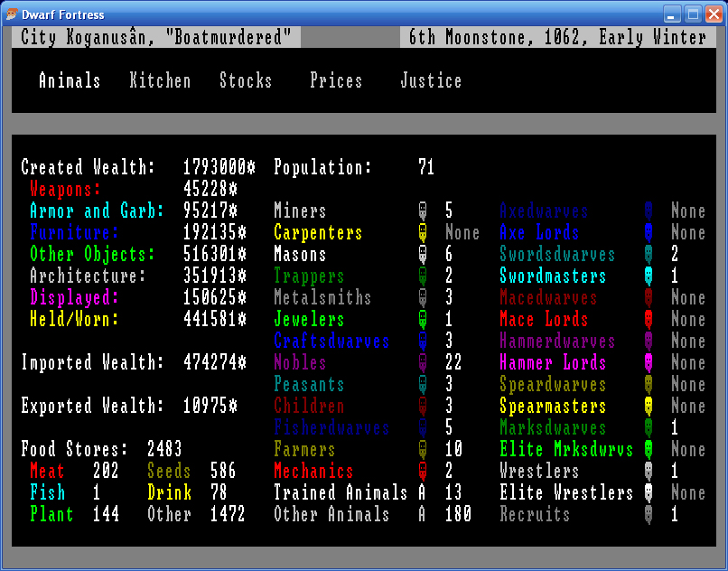Screen dimensions: 728x571
Task: Click the Seeds count 586
Action: point(223,471)
